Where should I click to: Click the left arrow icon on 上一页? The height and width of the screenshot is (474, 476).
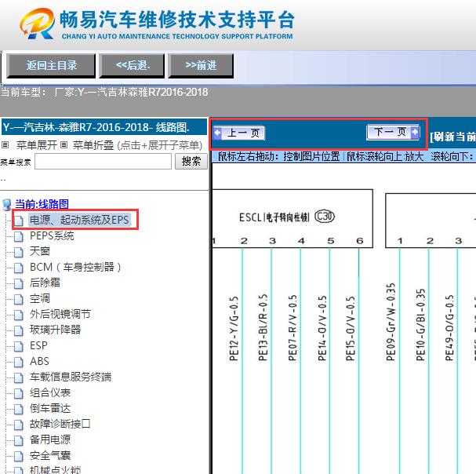(x=217, y=133)
